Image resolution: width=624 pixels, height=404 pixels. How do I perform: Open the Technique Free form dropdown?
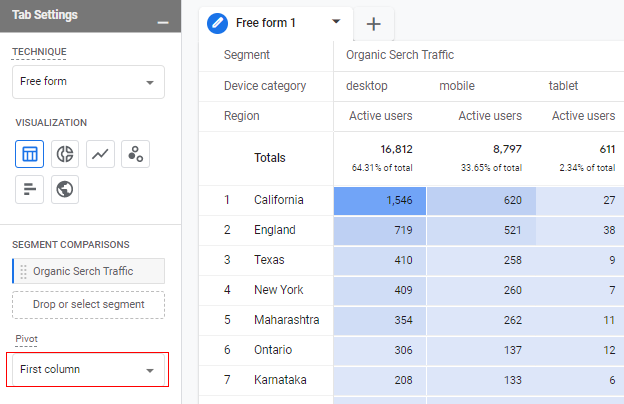88,82
